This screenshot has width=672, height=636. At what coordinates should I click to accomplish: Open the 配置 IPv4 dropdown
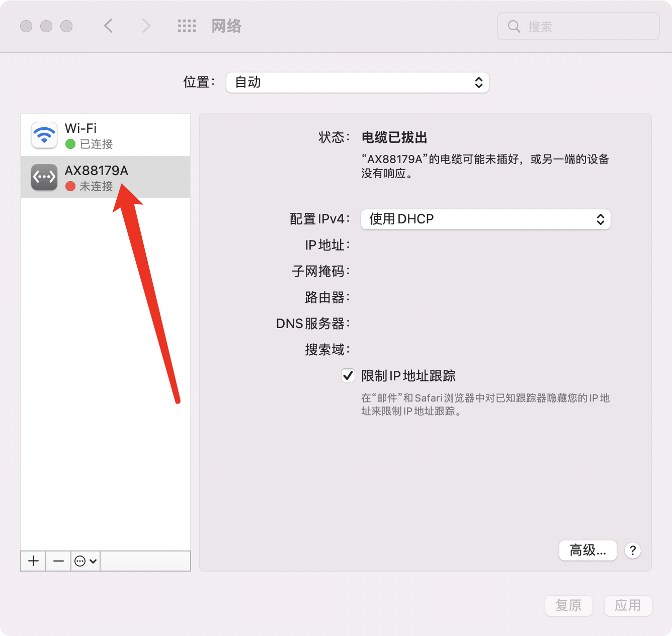pos(486,219)
